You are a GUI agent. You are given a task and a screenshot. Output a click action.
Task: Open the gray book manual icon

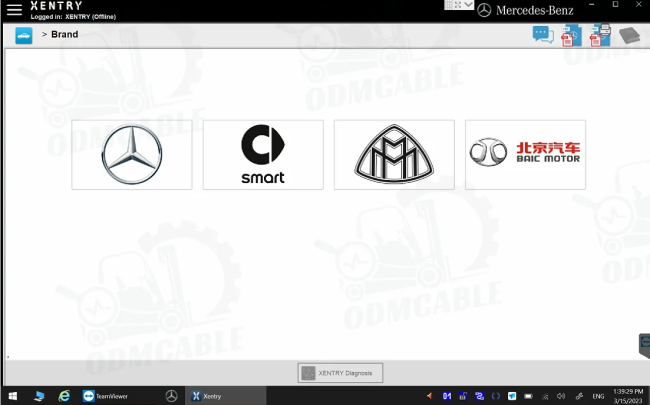point(629,36)
